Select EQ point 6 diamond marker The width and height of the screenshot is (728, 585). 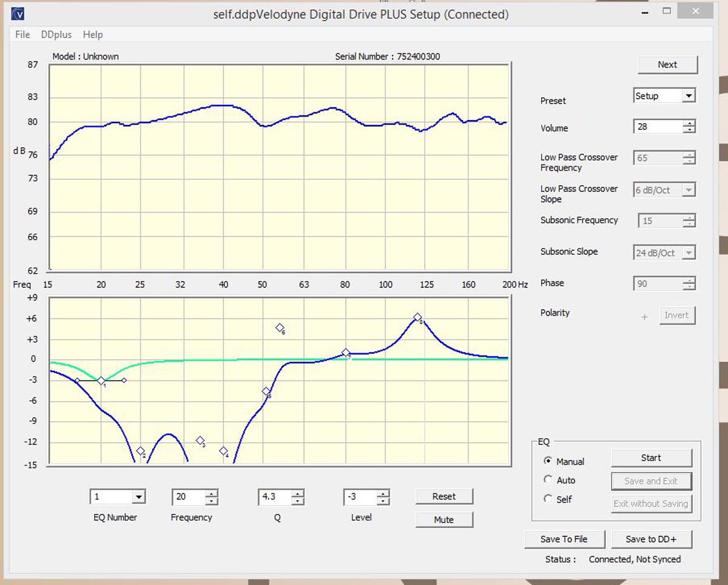(x=280, y=328)
